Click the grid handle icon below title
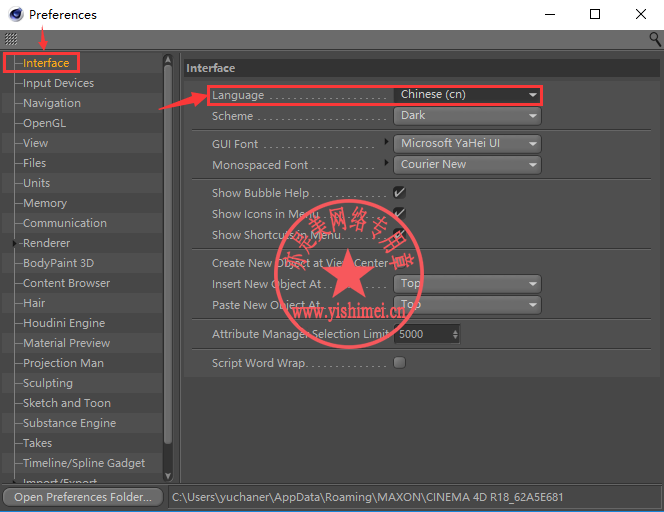 coord(11,39)
